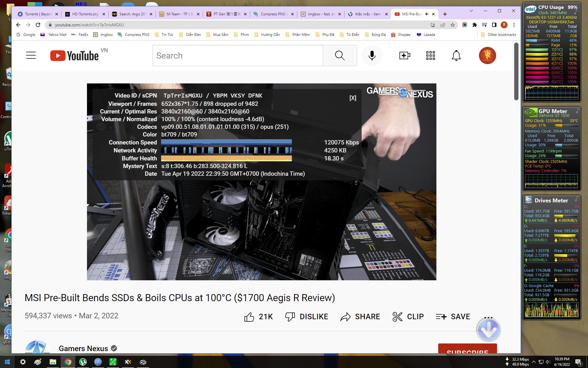The width and height of the screenshot is (588, 368).
Task: Open the system volume speaker icon
Action: 548,362
